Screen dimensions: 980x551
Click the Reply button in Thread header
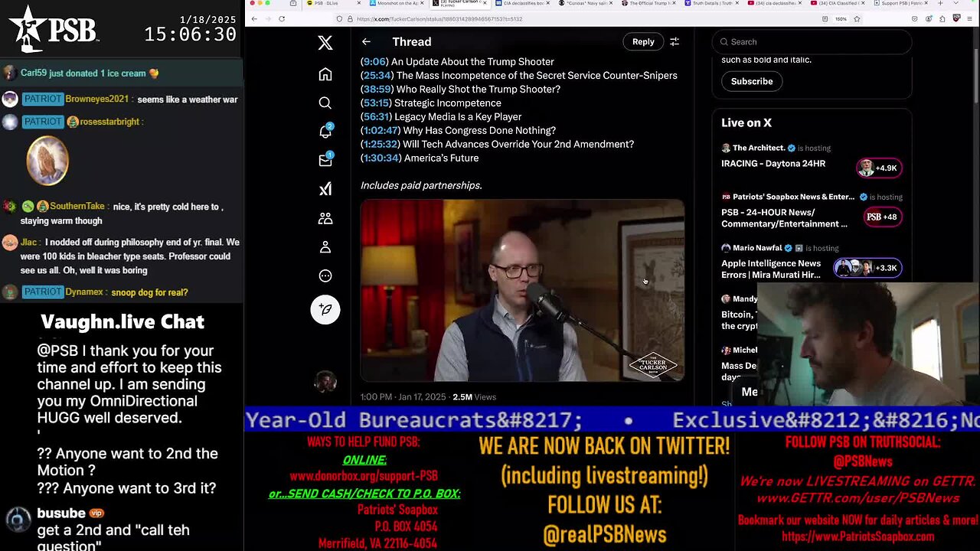point(643,42)
